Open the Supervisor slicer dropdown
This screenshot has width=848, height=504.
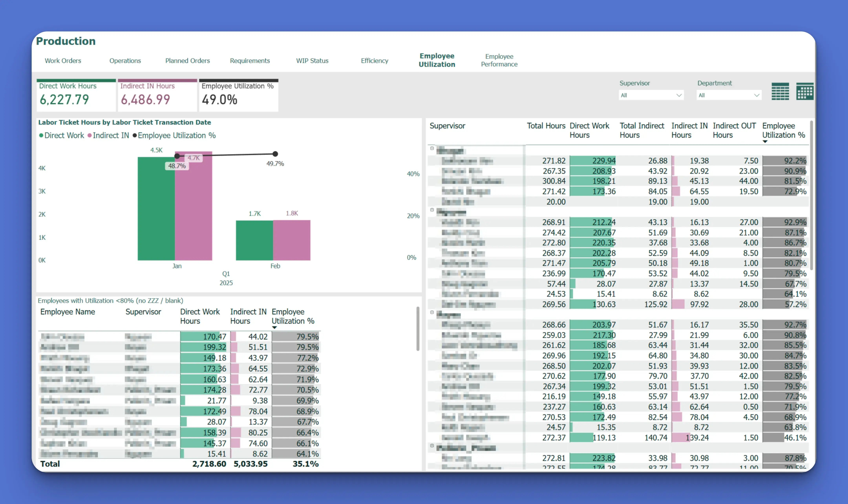(679, 95)
